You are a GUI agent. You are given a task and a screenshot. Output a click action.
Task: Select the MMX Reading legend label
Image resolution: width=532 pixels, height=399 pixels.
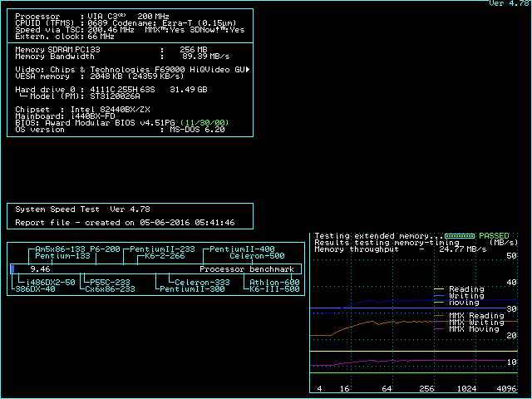[x=476, y=316]
